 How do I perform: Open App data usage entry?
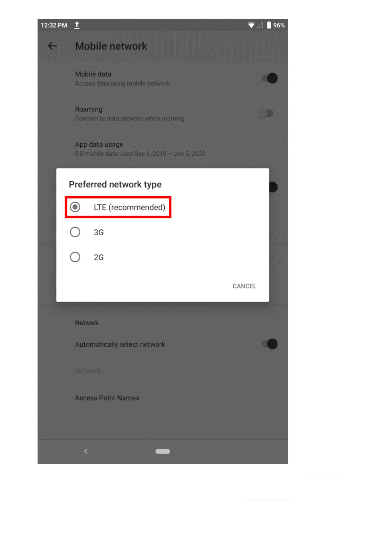click(163, 149)
